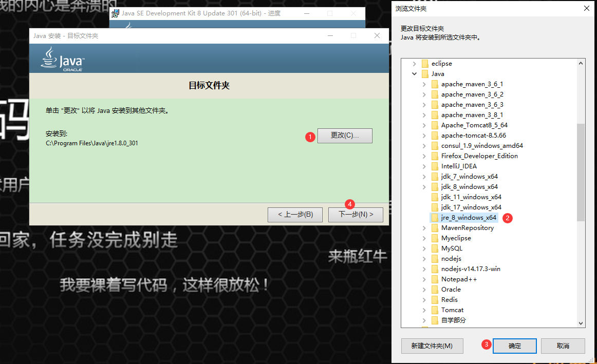Expand nodejs folder arrow

pos(424,259)
